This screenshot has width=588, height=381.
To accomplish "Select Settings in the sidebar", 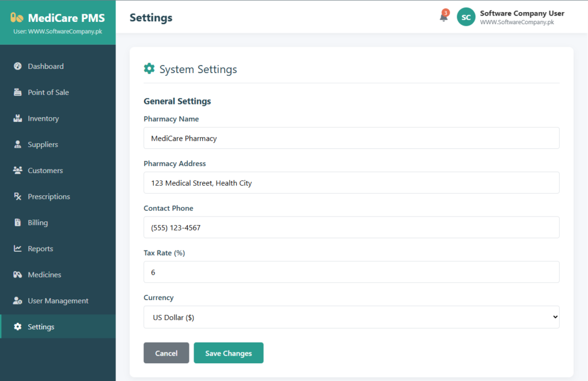I will click(41, 327).
